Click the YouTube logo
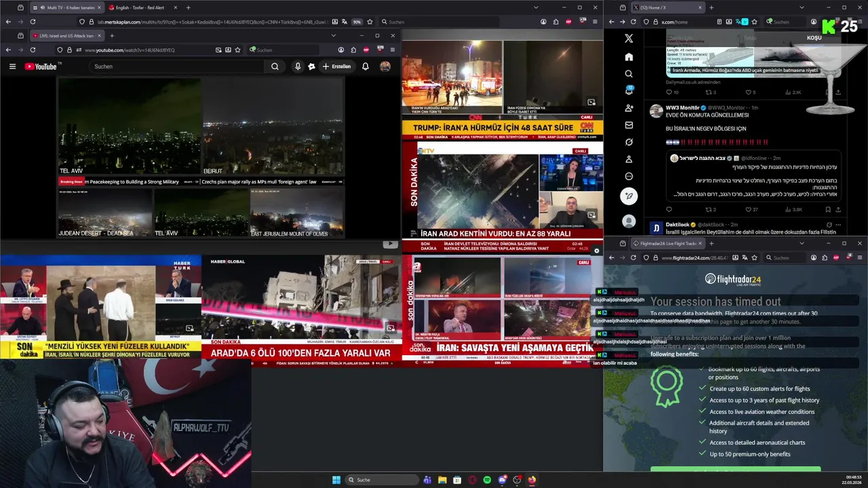868x488 pixels. 41,66
